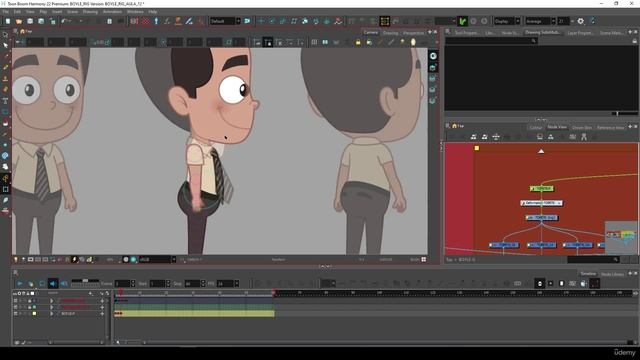This screenshot has height=360, width=640.
Task: Click the Start frame stepper arrows
Action: point(168,283)
